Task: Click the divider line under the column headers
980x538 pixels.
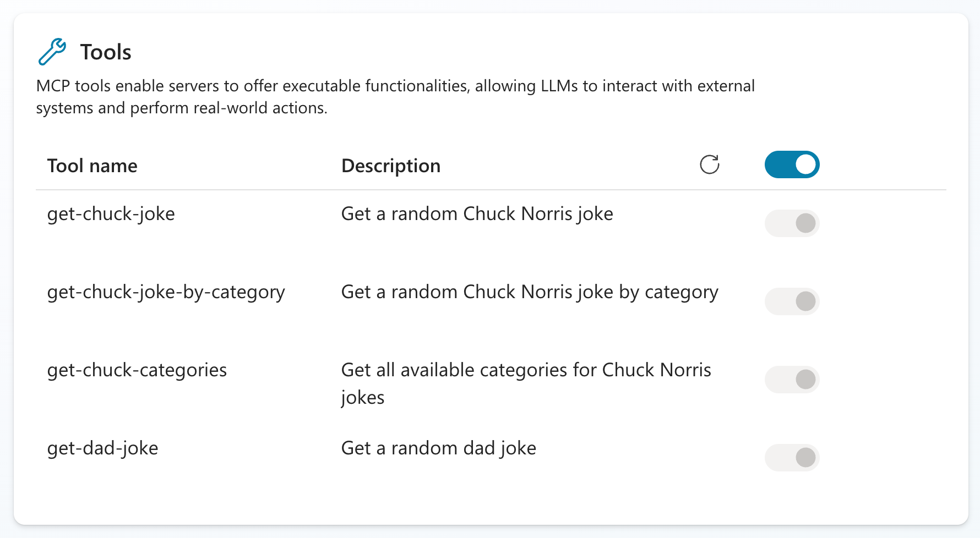Action: point(490,190)
